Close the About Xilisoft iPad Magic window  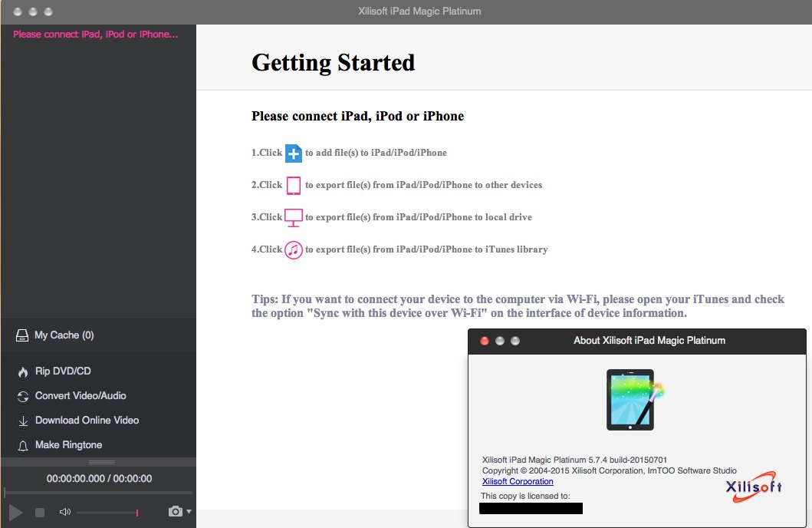pos(485,341)
